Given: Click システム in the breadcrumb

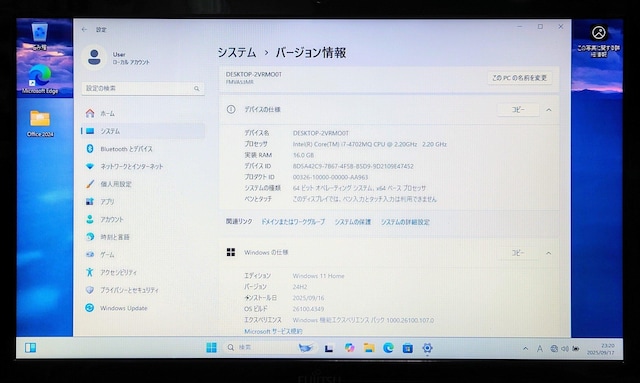Looking at the screenshot, I should point(237,53).
